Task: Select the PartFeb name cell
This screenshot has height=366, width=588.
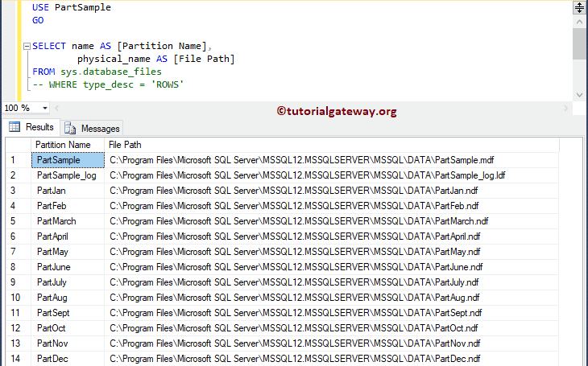Action: (68, 206)
